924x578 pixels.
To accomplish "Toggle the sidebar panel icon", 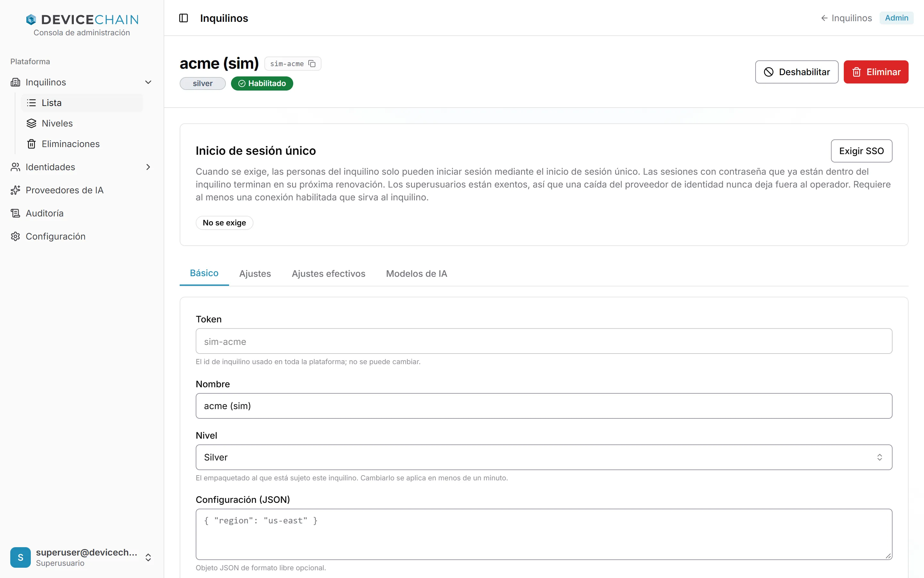I will click(183, 18).
